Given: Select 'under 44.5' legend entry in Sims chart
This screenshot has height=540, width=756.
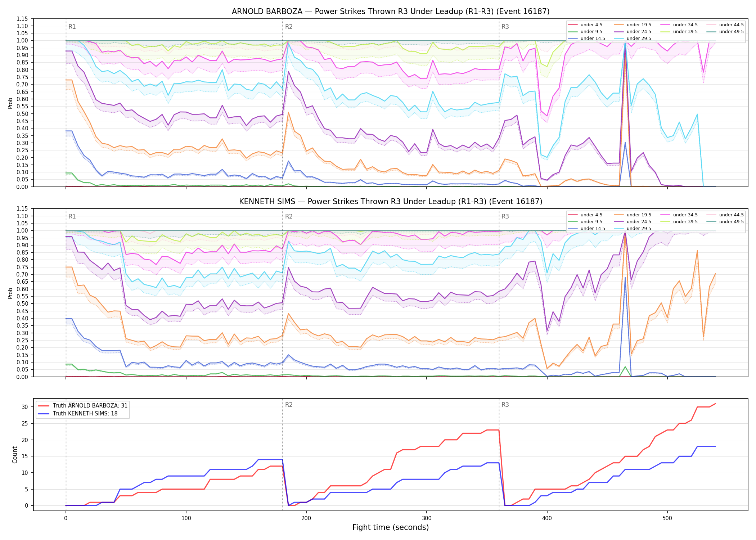Looking at the screenshot, I should click(725, 215).
